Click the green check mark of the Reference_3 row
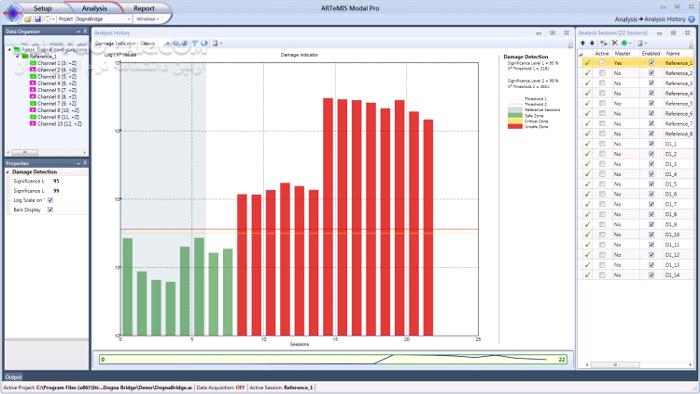The height and width of the screenshot is (394, 700). click(x=588, y=83)
